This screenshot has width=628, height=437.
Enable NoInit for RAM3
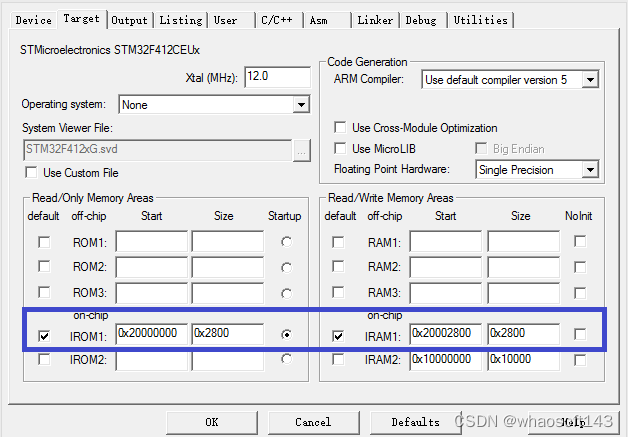coord(580,293)
